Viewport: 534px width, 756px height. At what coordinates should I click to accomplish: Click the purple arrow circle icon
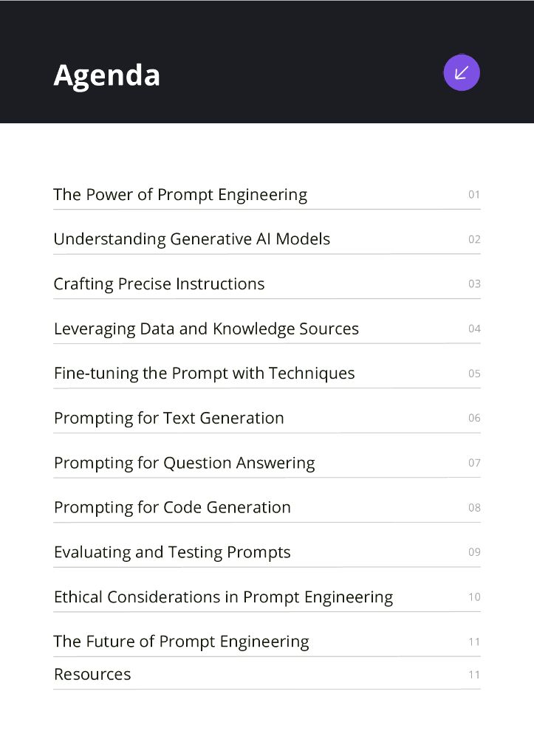(x=462, y=72)
